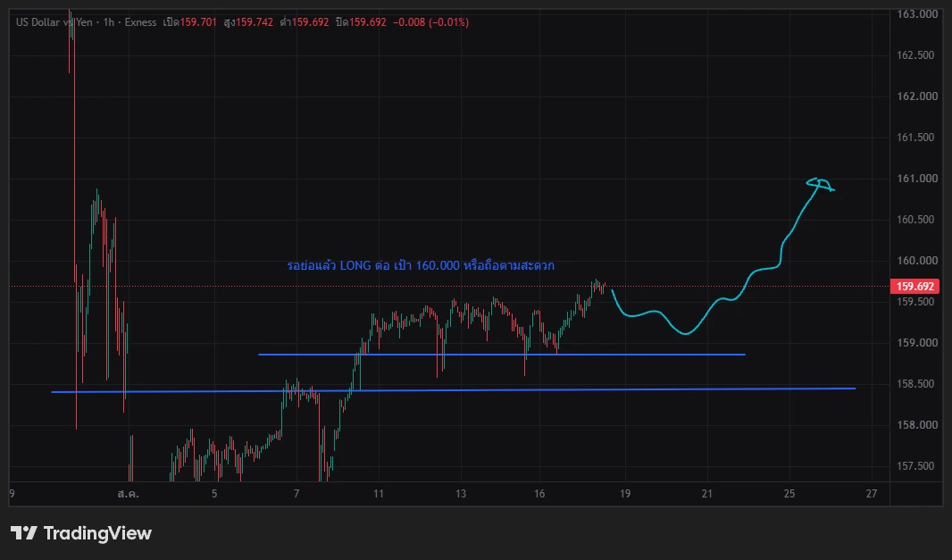Click the 160.500 price axis label
Image resolution: width=952 pixels, height=560 pixels.
click(915, 219)
